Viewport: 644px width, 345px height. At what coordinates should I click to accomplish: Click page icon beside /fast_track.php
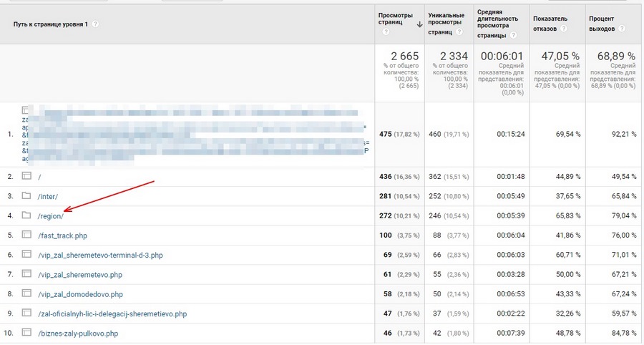[26, 235]
